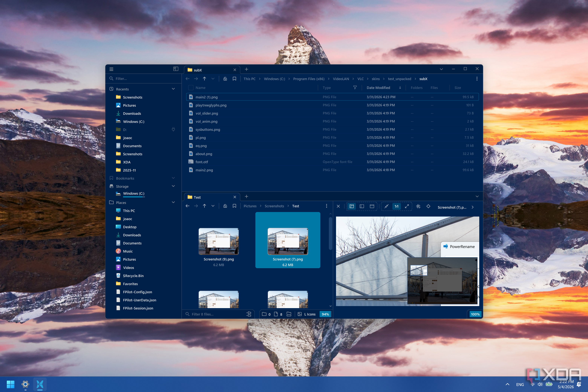Close the image preview panel
This screenshot has width=588, height=392.
[x=338, y=207]
